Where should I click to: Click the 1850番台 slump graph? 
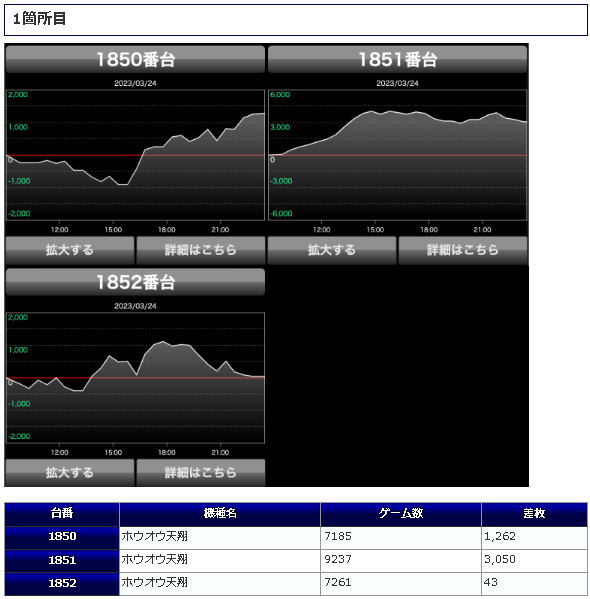click(135, 155)
